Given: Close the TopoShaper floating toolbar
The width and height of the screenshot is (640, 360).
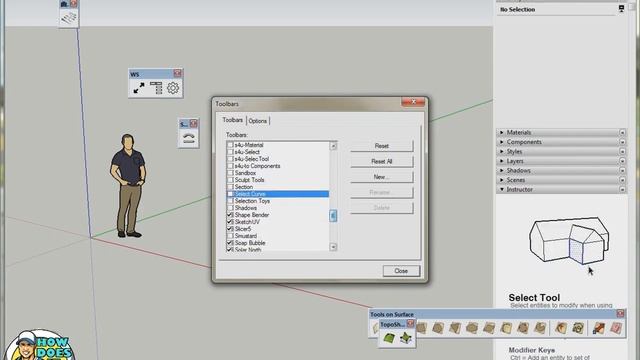Looking at the screenshot, I should point(411,324).
